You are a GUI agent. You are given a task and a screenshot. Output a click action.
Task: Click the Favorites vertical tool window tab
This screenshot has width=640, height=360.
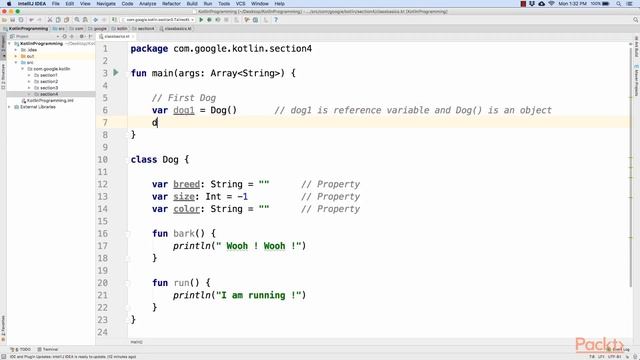(3, 329)
